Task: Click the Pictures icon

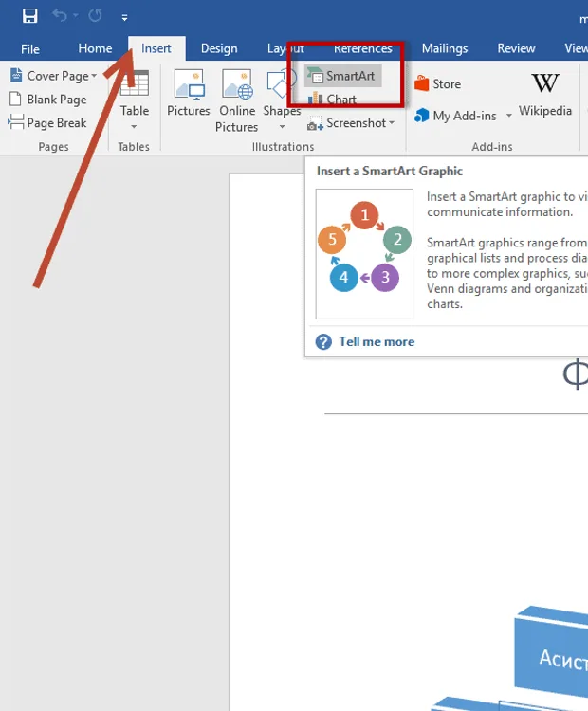Action: 189,84
